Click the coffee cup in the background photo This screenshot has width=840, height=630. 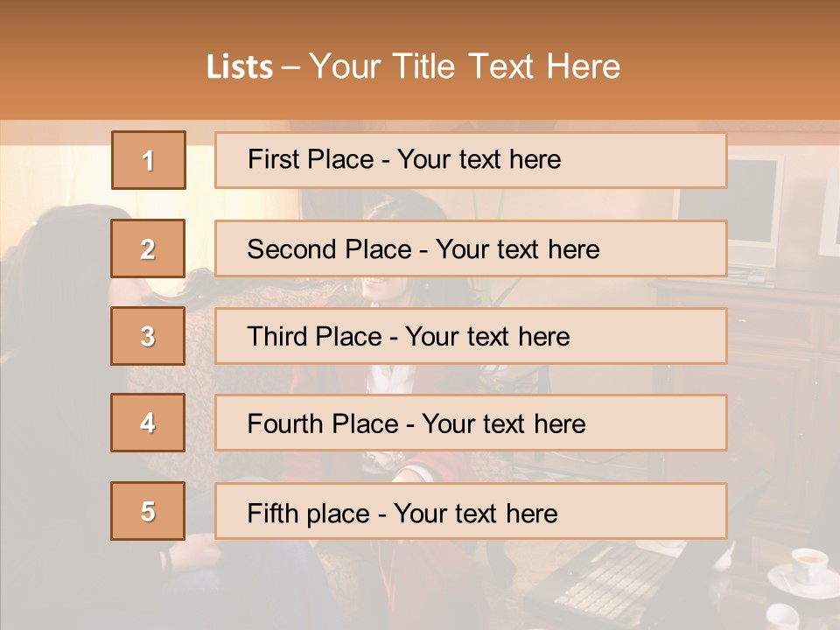[807, 565]
